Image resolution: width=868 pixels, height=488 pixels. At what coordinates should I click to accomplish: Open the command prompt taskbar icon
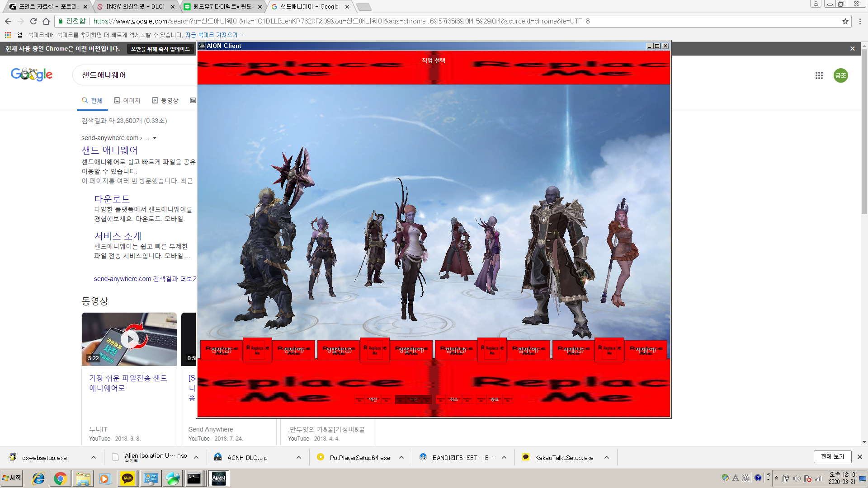click(x=194, y=479)
